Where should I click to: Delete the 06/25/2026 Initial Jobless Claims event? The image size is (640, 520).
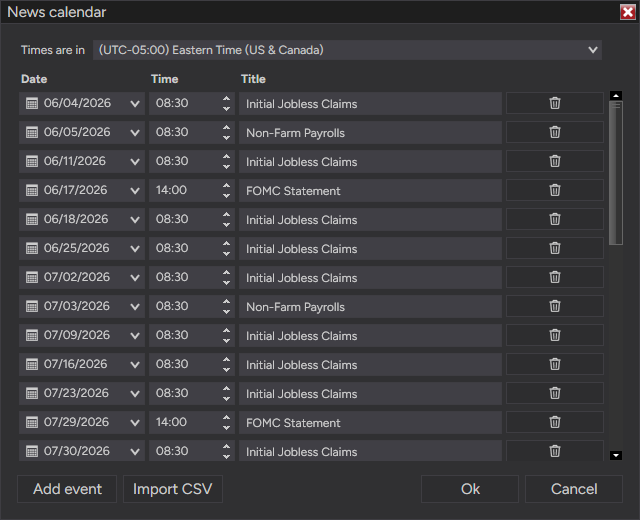555,248
